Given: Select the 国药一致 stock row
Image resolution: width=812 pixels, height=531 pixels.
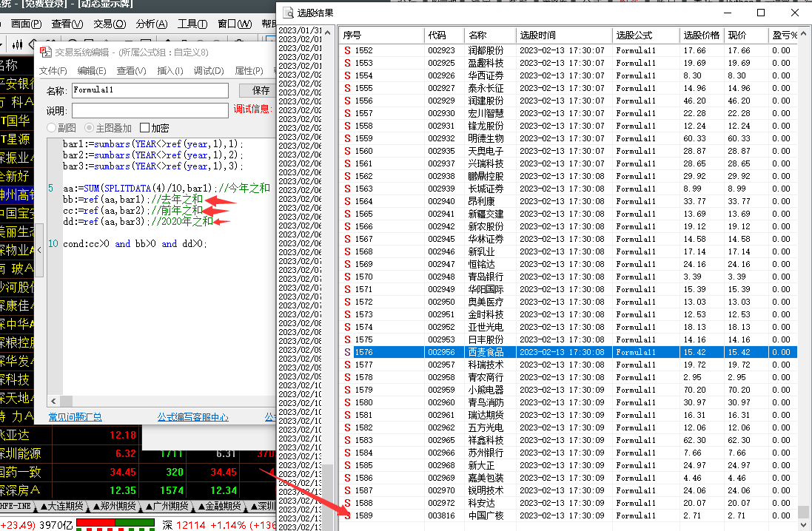Looking at the screenshot, I should (x=137, y=472).
